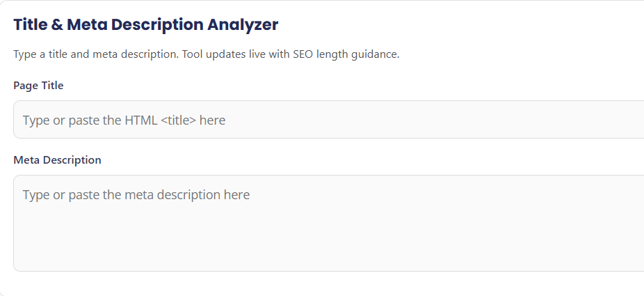Click the "Meta Description" field label
Screen dimensions: 644x296
tap(57, 160)
